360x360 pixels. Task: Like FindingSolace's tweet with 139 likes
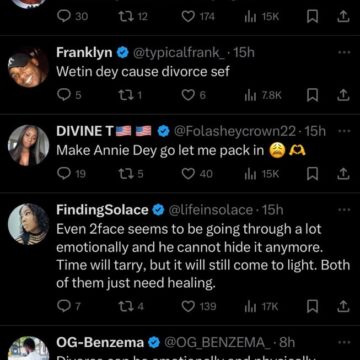188,306
